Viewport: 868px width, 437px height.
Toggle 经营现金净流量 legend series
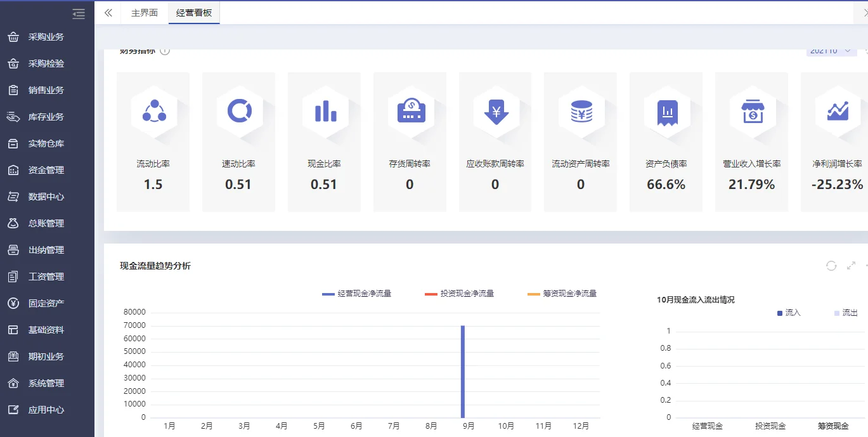[357, 294]
